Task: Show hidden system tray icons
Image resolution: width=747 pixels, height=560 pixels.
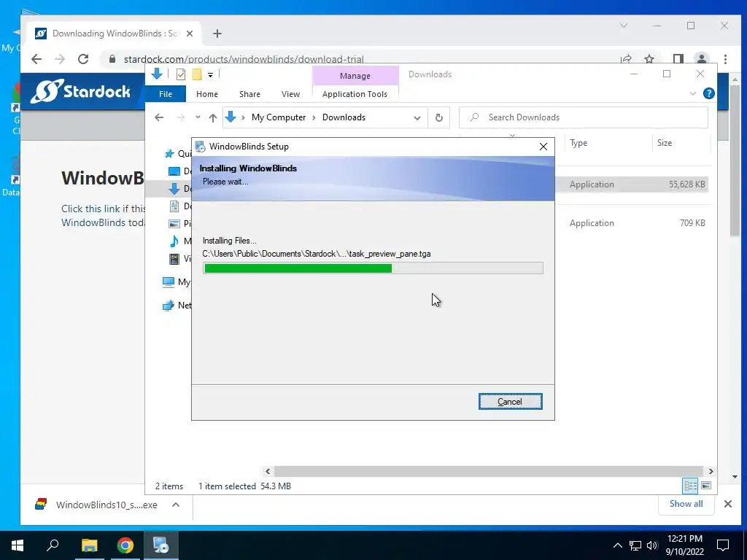Action: (x=617, y=545)
